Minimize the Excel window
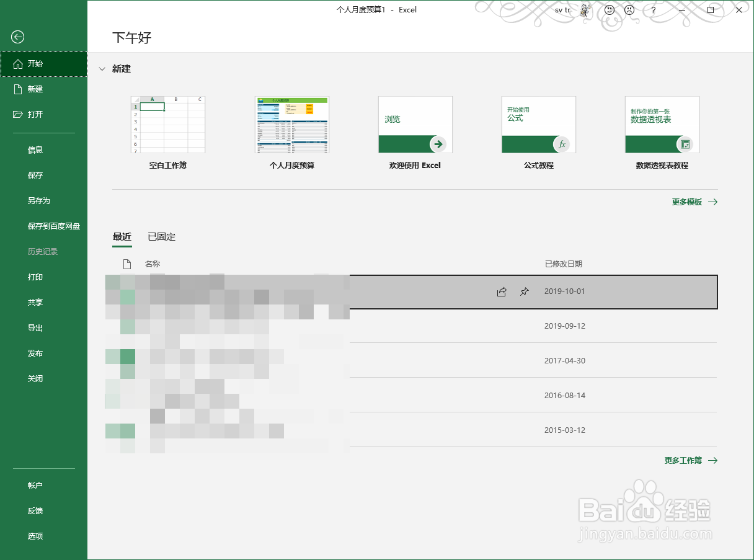Viewport: 754px width, 560px height. click(682, 10)
